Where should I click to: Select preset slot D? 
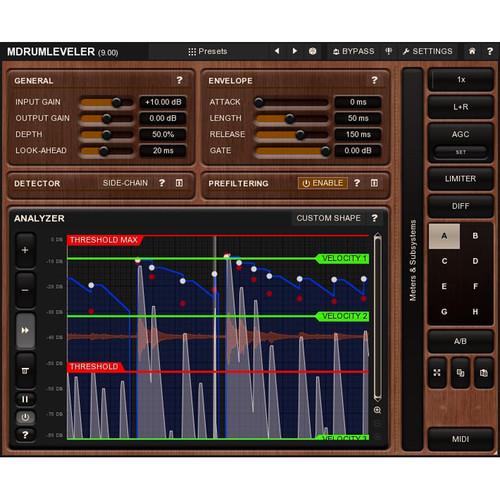pyautogui.click(x=476, y=261)
